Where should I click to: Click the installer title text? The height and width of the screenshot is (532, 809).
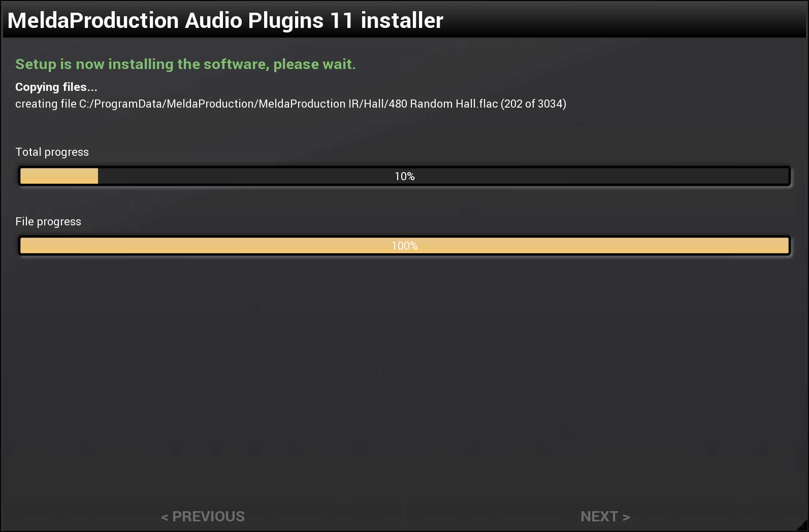click(225, 20)
